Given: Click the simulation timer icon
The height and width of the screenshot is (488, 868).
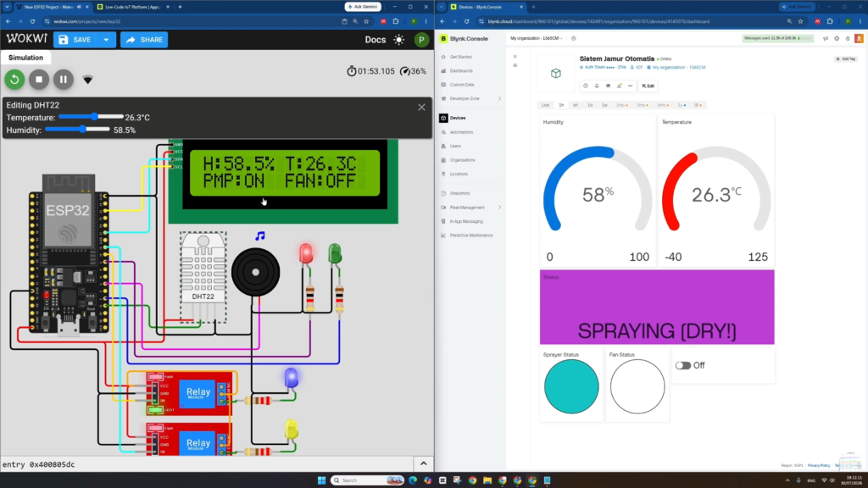Looking at the screenshot, I should pos(352,71).
